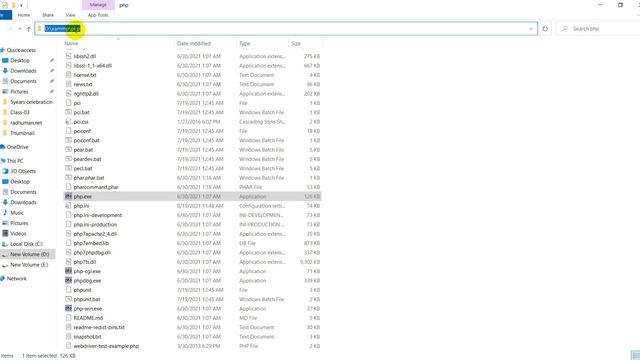Viewport: 640px width, 360px height.
Task: Click the pci.bat batch file icon
Action: (69, 112)
